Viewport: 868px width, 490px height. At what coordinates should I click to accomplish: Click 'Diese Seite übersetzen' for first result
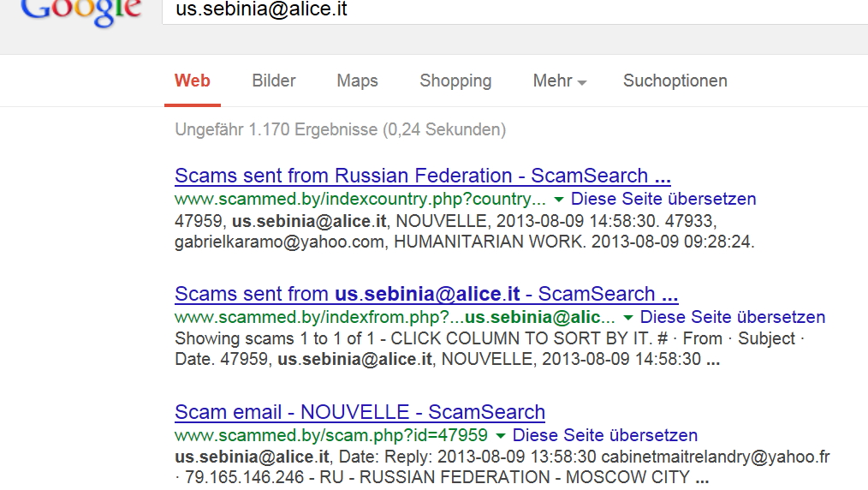[x=663, y=199]
